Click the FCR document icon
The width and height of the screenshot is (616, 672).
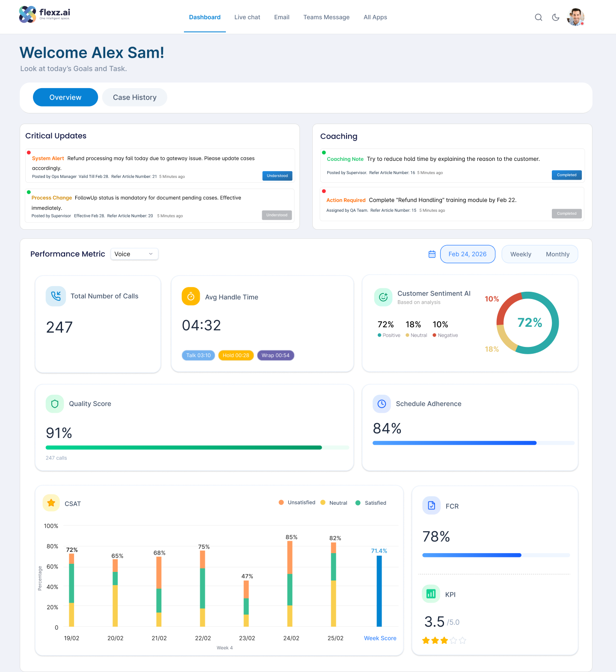[431, 506]
